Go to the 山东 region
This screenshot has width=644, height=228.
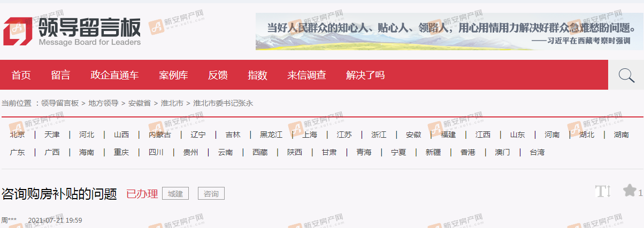pyautogui.click(x=518, y=135)
